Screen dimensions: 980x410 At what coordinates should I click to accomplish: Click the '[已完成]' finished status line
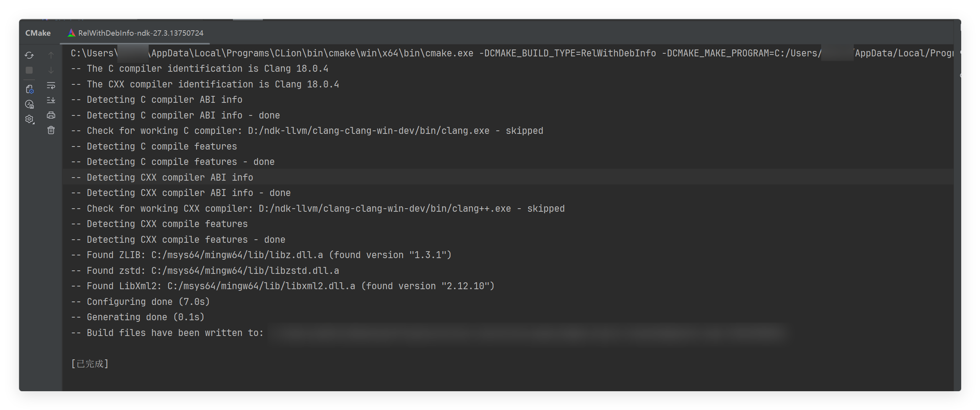[x=90, y=364]
